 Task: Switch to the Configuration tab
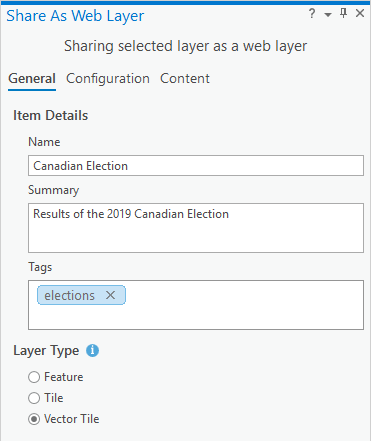coord(108,79)
